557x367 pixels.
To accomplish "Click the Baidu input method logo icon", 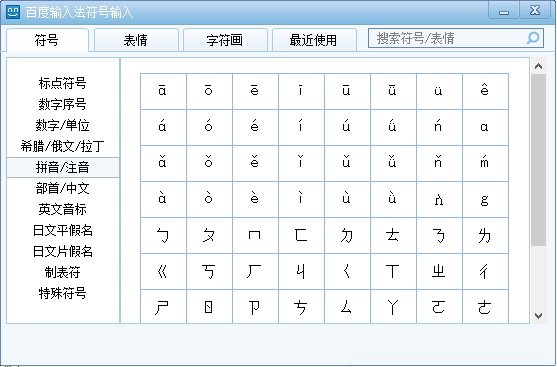I will (13, 12).
